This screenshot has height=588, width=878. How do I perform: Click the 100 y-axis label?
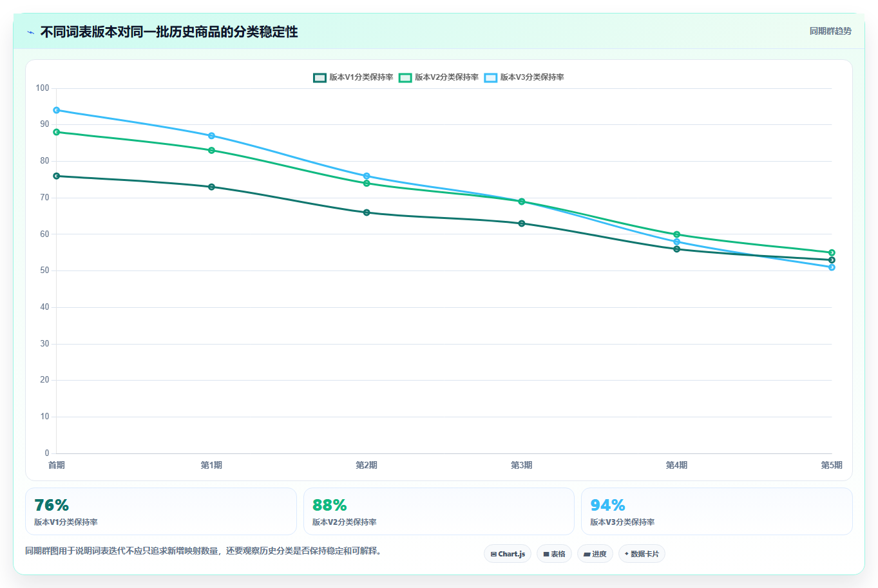click(x=43, y=88)
